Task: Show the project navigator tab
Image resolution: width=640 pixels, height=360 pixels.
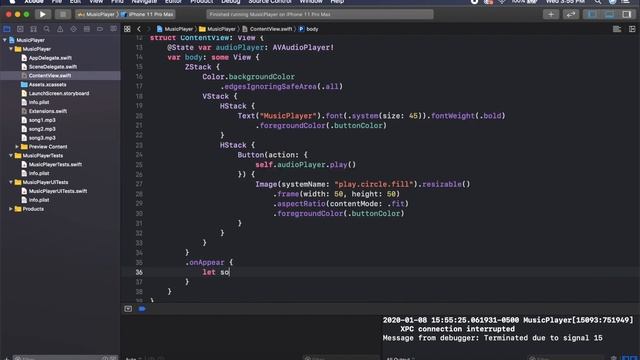Action: [7, 29]
